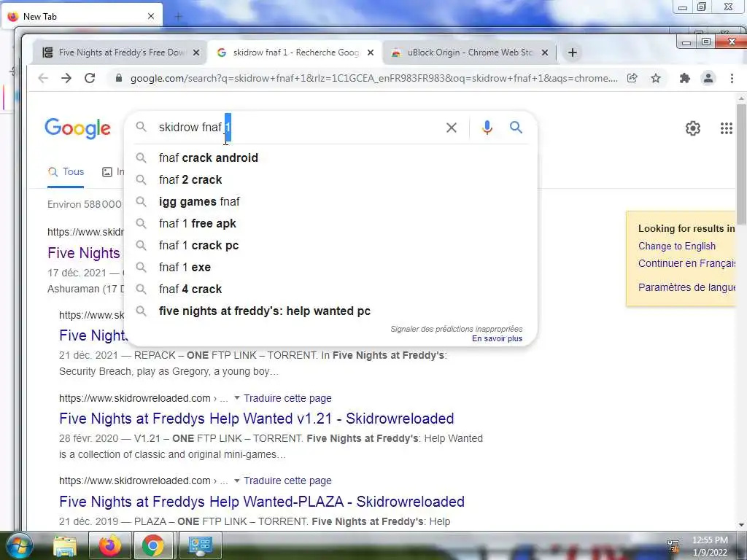
Task: Click the taskbar clock showing 12:55 PM
Action: pyautogui.click(x=710, y=546)
